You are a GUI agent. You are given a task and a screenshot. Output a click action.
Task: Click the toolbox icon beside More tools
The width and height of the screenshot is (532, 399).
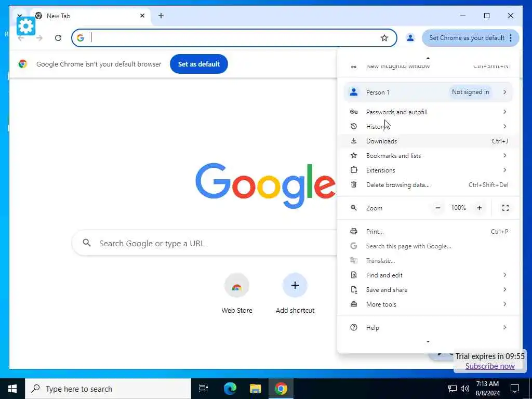tap(353, 304)
